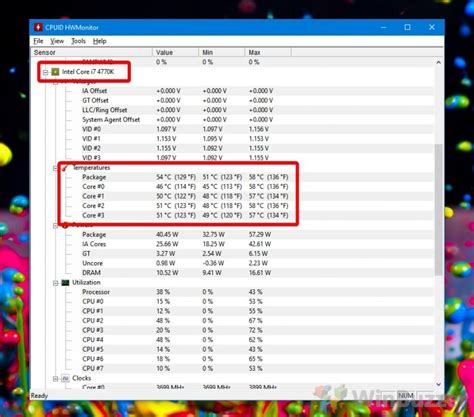The height and width of the screenshot is (417, 474).
Task: Click the 57.29 W max power value
Action: [260, 234]
